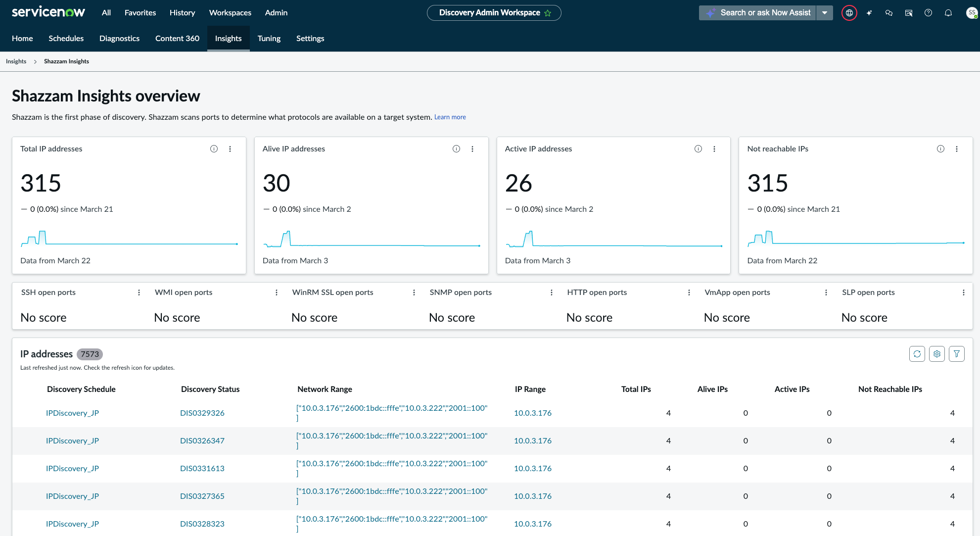Click the Total IPs column header
Viewport: 980px width, 536px height.
point(636,390)
